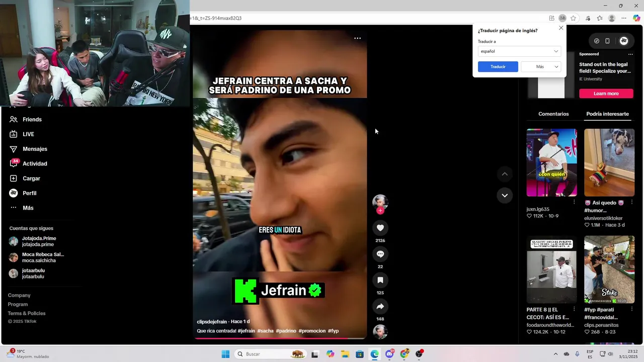Go to the previous video with the up arrow
This screenshot has width=644, height=362.
(x=505, y=174)
